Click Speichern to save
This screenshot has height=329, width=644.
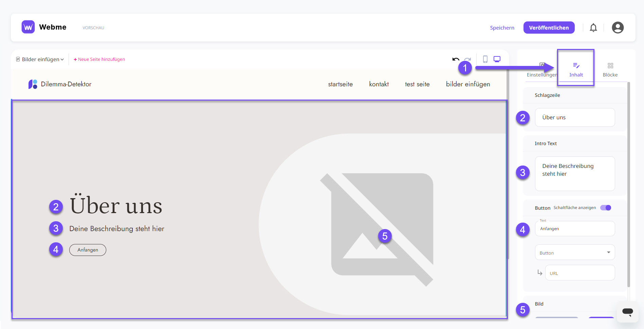coord(502,28)
